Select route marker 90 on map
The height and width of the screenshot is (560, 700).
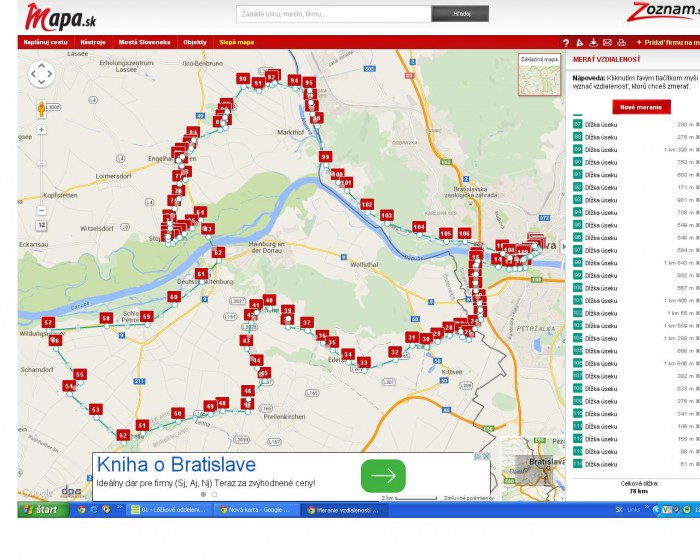tap(242, 79)
